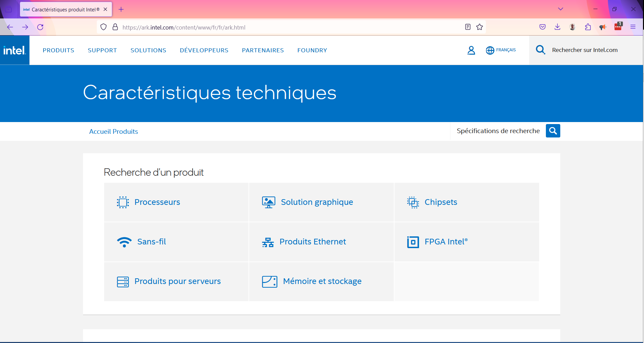Open the Produits Ethernet link
644x343 pixels.
[x=313, y=242]
